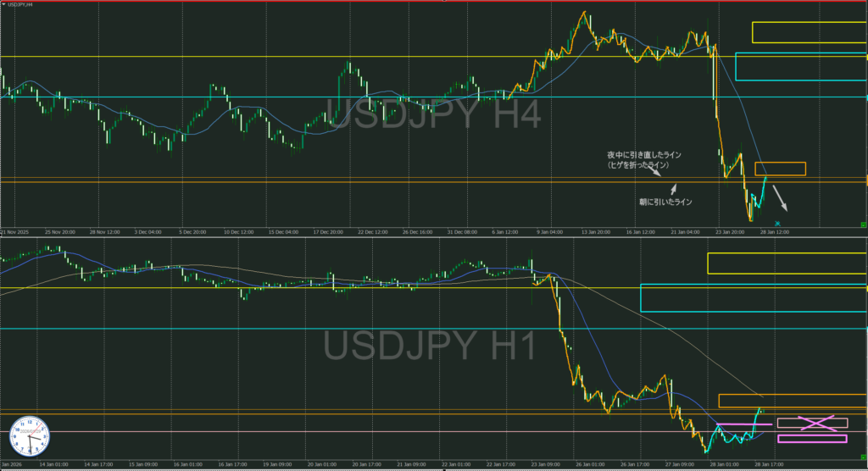The height and width of the screenshot is (471, 868).
Task: Select the 朝に引いたライン text label
Action: point(665,202)
